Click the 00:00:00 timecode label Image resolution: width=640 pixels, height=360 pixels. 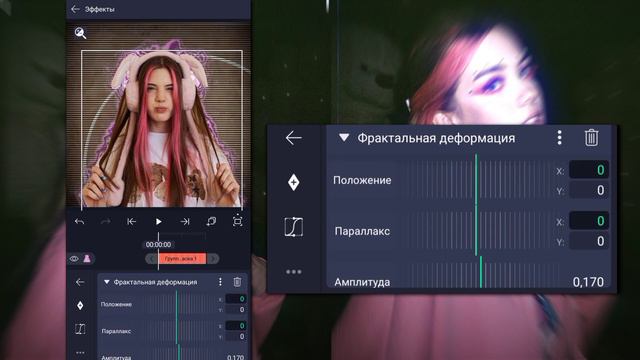(x=158, y=244)
